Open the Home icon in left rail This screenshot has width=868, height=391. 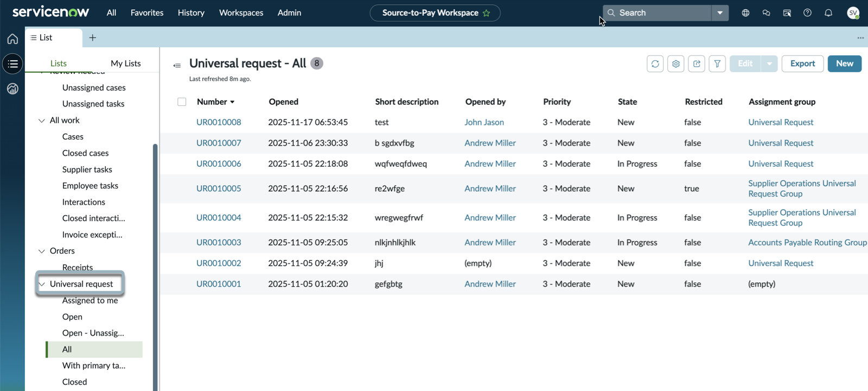pyautogui.click(x=12, y=39)
